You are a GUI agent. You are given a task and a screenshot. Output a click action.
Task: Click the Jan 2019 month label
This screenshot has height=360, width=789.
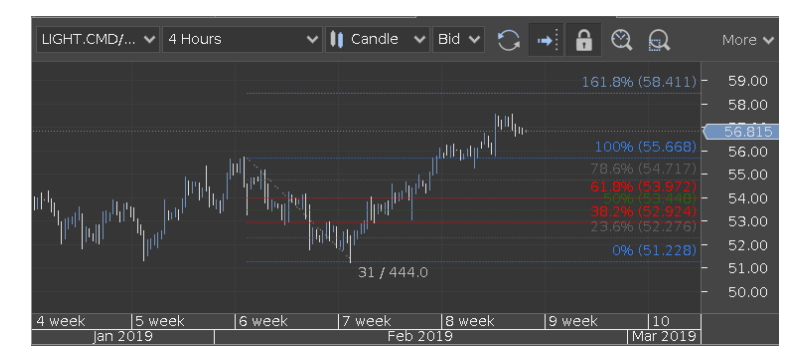click(123, 336)
